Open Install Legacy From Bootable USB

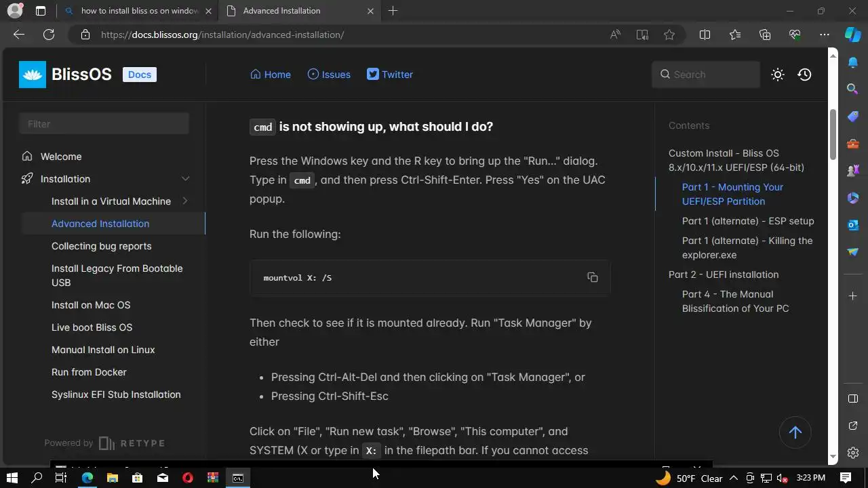click(117, 275)
